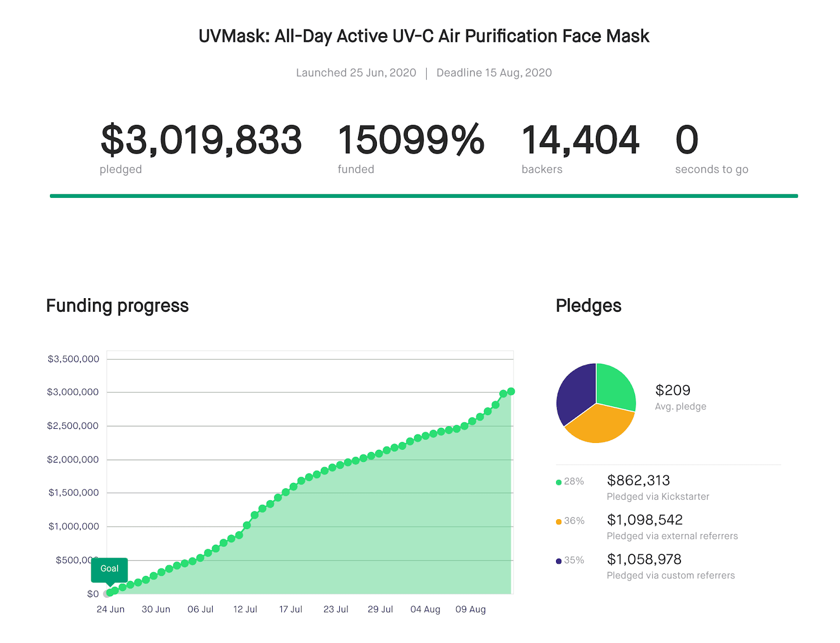Click the $862,313 Kickstarter pledge amount
The image size is (840, 643).
pyautogui.click(x=638, y=480)
